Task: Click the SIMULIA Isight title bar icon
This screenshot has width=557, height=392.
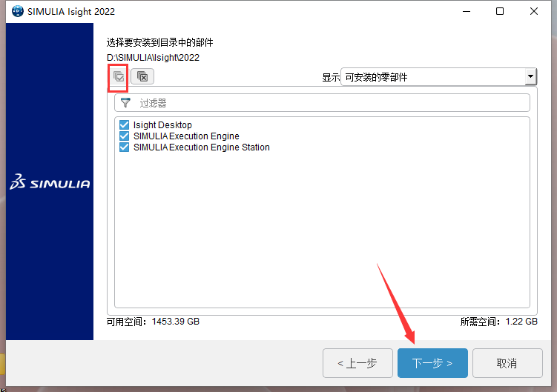Action: pos(18,11)
